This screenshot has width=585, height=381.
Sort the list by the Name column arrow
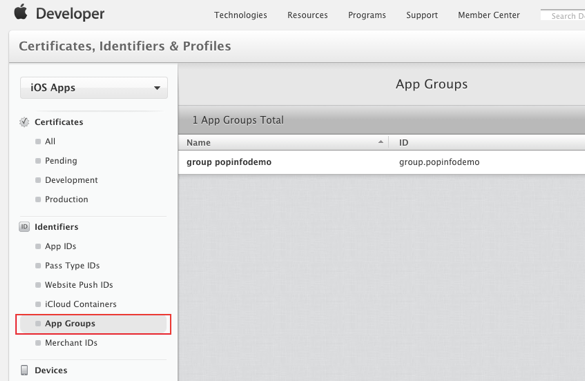[x=381, y=142]
